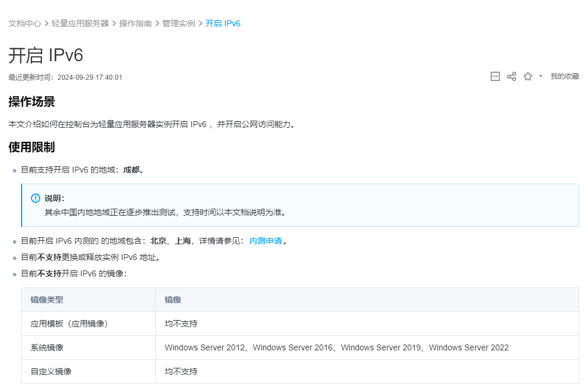Open 管理实例 breadcrumb link

[x=178, y=23]
